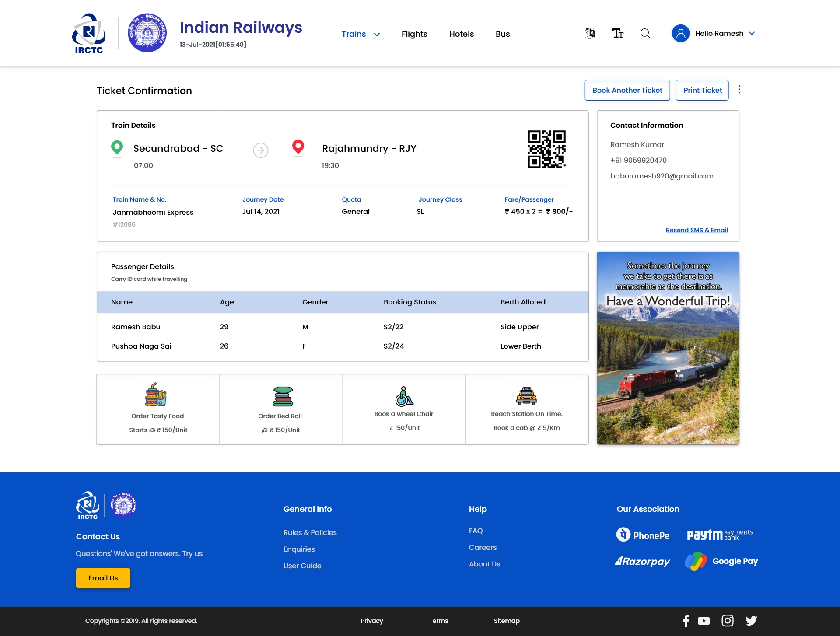Expand the Trains dropdown chevron

[x=377, y=34]
